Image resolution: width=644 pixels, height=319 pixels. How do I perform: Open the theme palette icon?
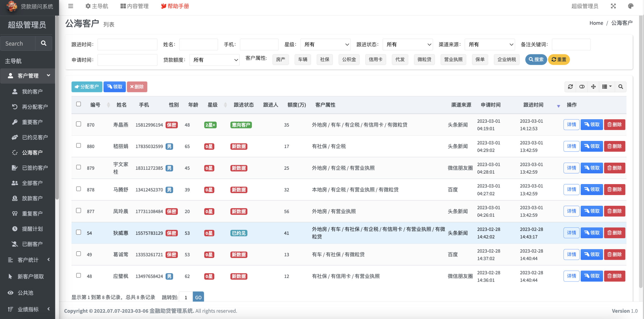coord(631,6)
